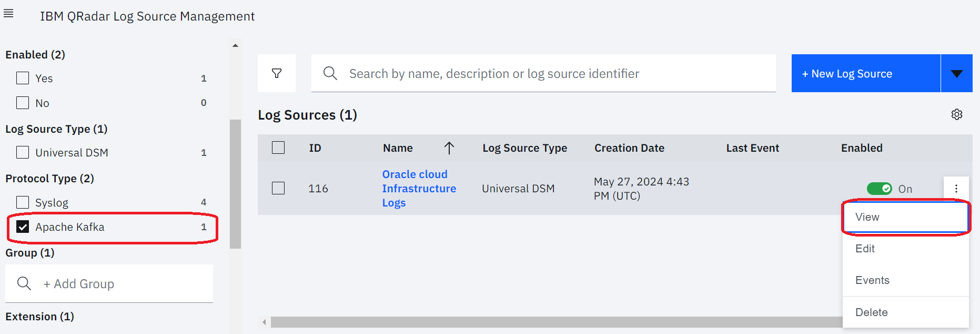Image resolution: width=980 pixels, height=334 pixels.
Task: Click the filter funnel icon
Action: [277, 73]
